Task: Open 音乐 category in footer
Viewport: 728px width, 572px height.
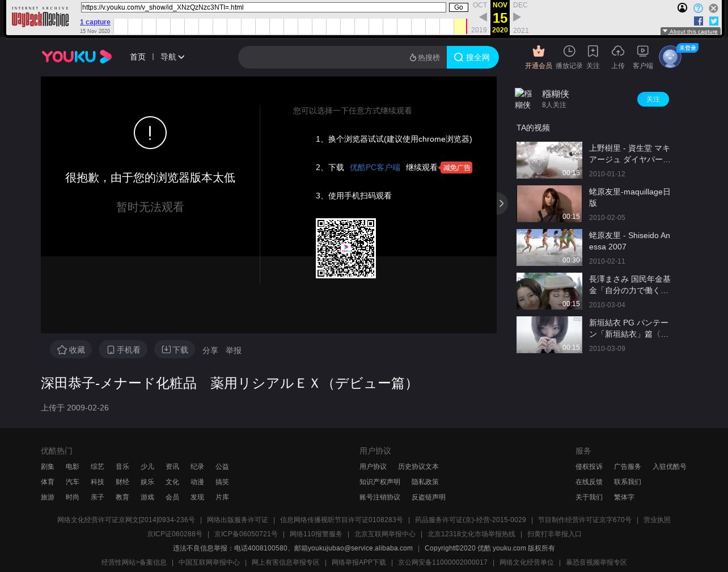Action: (x=122, y=467)
